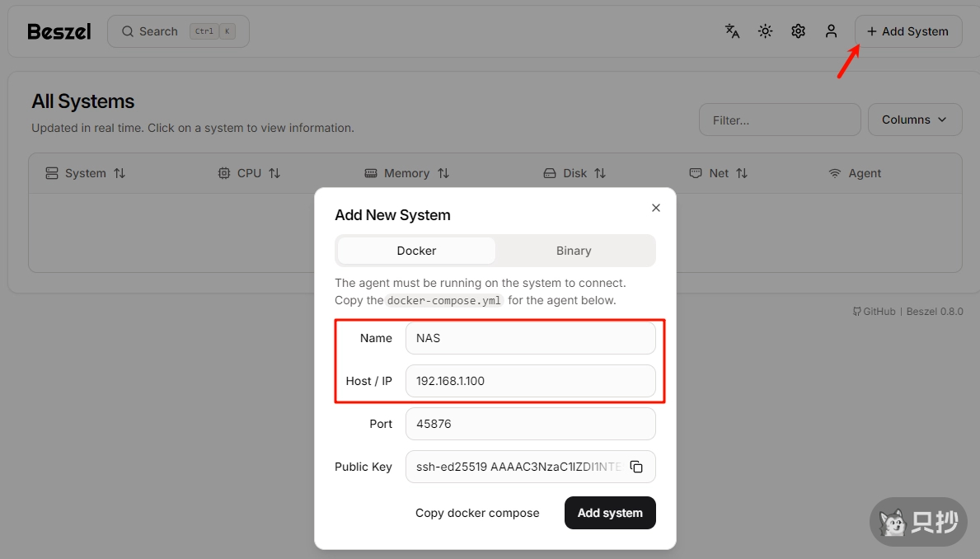Open the user account icon menu
Image resolution: width=980 pixels, height=559 pixels.
click(831, 31)
